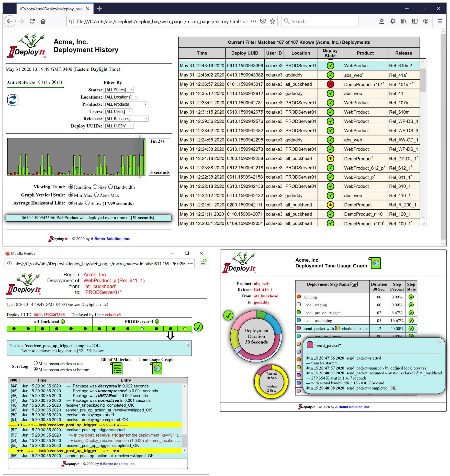This screenshot has height=476, width=450.
Task: Open a new browser tab
Action: tap(100, 8)
